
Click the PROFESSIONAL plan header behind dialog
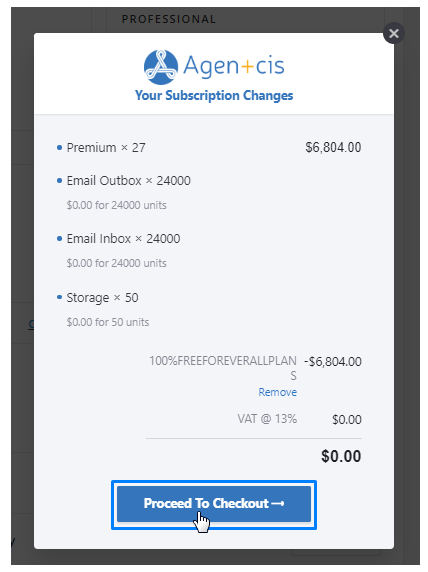click(x=169, y=19)
